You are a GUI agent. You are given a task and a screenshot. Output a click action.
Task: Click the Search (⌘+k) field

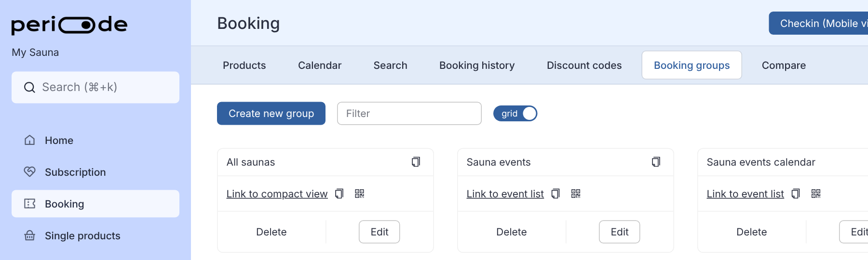pos(95,87)
